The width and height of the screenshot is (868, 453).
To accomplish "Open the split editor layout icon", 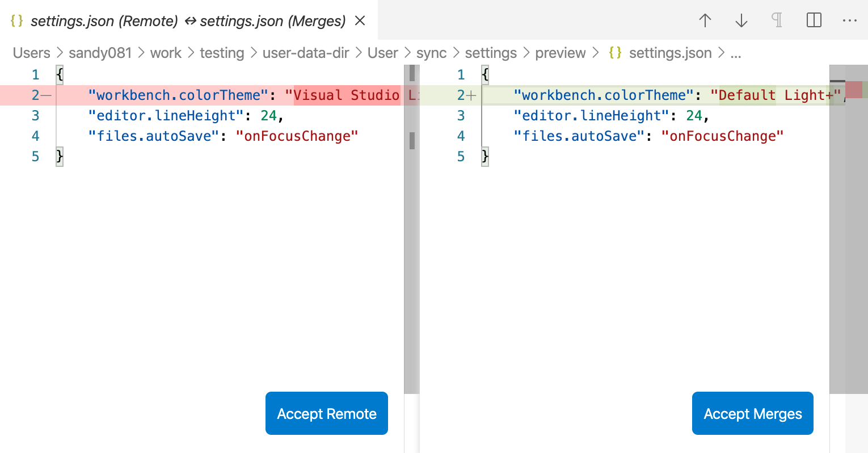I will 814,20.
